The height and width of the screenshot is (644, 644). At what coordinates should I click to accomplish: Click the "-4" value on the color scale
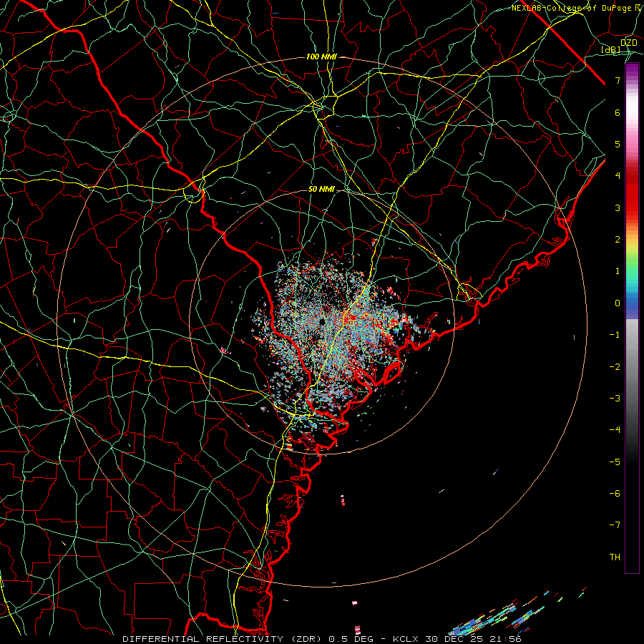[x=615, y=430]
